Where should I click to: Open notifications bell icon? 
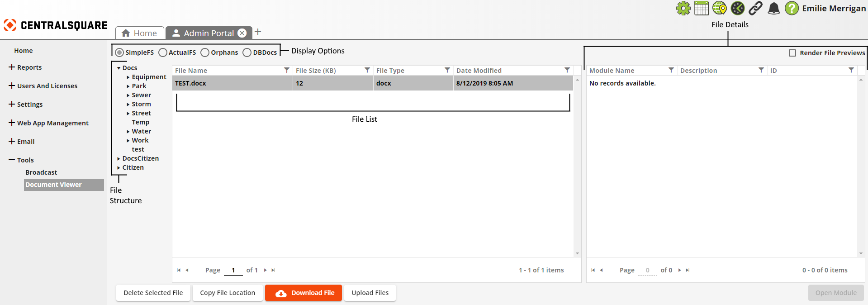coord(774,8)
